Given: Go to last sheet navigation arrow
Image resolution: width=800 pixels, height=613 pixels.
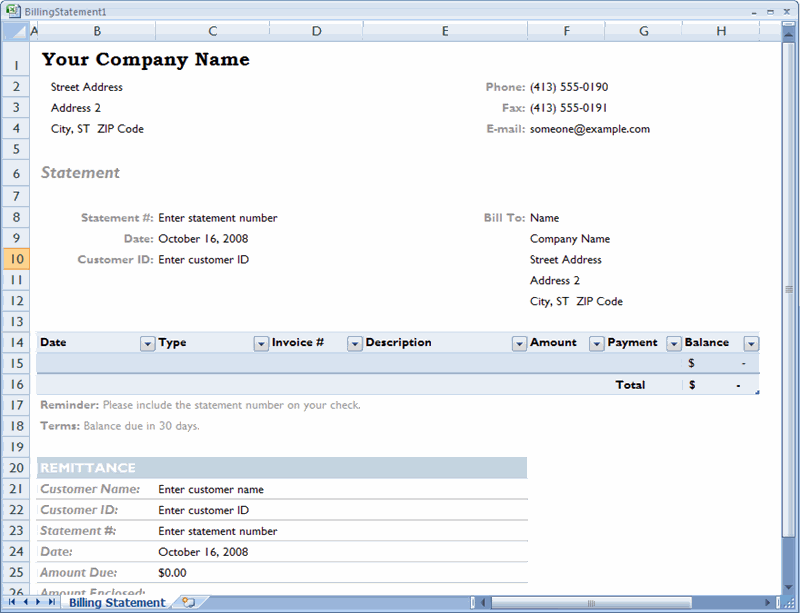Looking at the screenshot, I should (51, 603).
